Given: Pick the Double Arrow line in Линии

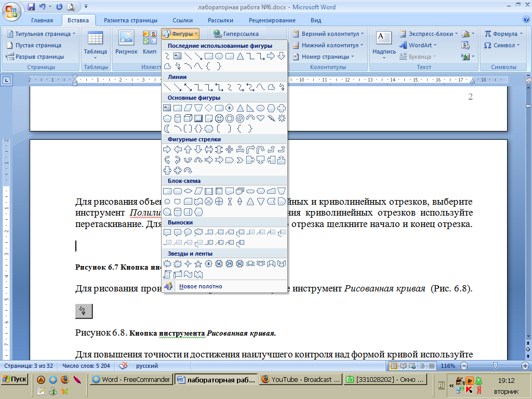Looking at the screenshot, I should [188, 87].
